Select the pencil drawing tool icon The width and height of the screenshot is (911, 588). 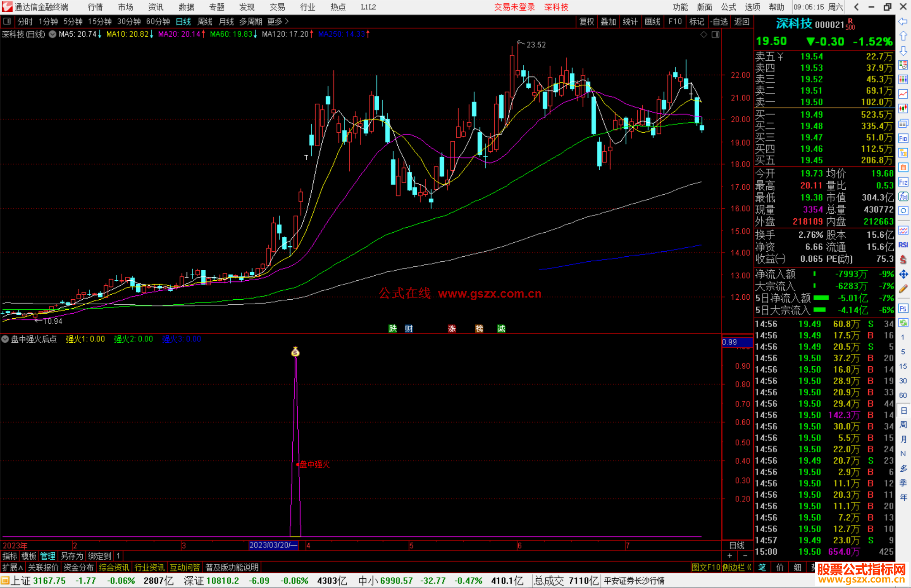[903, 289]
